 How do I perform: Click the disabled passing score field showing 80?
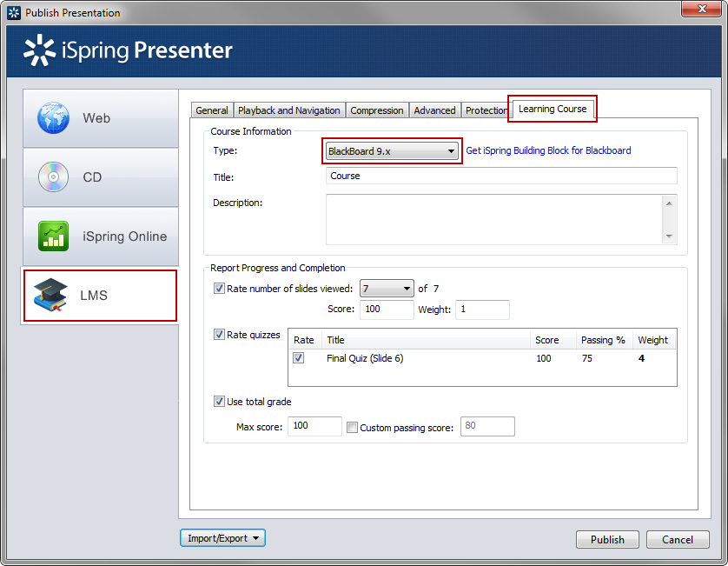tap(487, 426)
